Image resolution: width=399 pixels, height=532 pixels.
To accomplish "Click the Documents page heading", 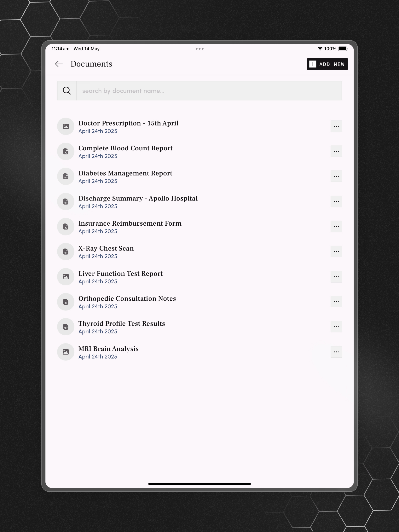I will pos(91,64).
